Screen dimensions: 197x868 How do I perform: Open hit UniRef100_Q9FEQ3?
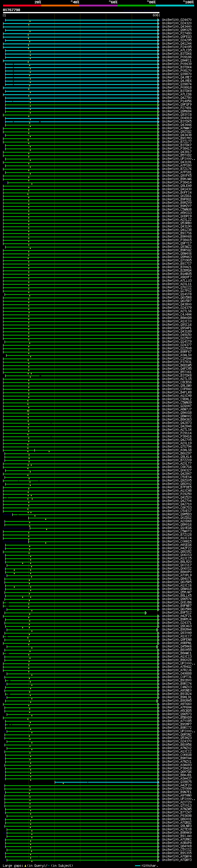coord(177,37)
